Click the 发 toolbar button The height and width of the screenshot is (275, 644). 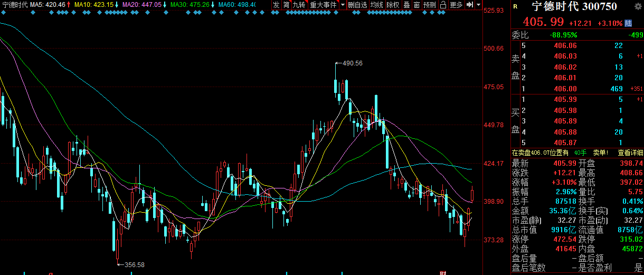tap(276, 5)
